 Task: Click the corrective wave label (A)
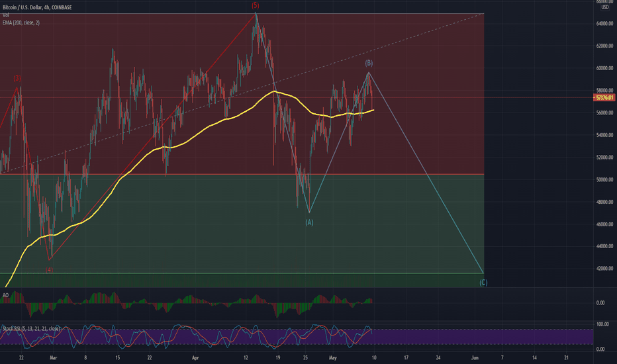pos(309,222)
